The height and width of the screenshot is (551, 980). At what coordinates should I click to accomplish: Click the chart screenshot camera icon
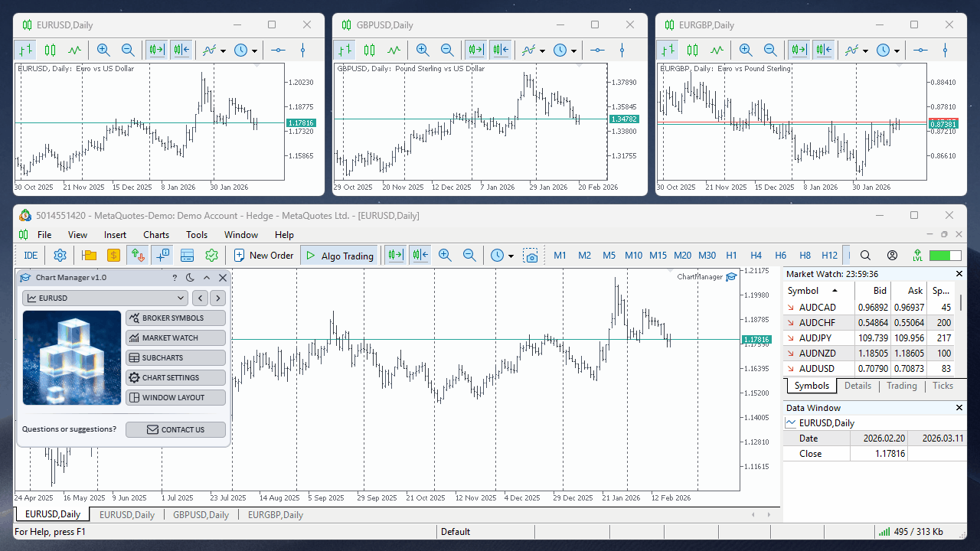531,255
